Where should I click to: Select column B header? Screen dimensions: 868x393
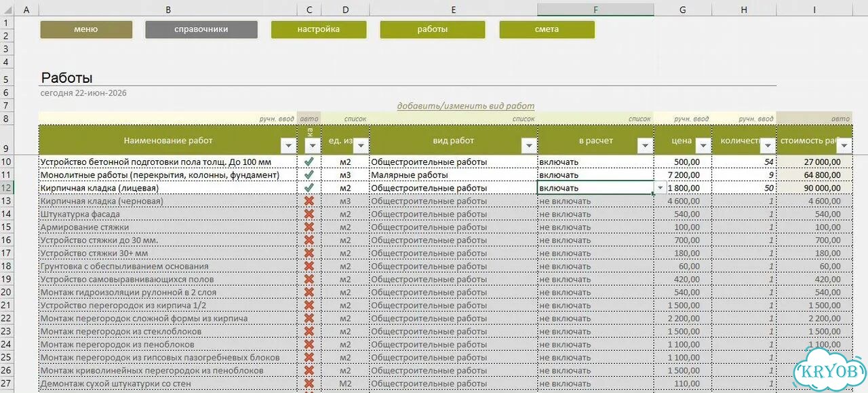(168, 10)
